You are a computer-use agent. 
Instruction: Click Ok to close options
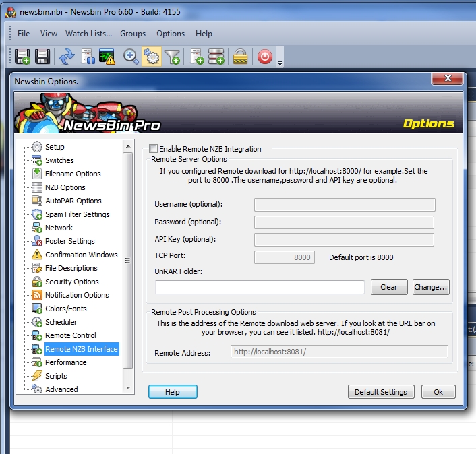click(438, 392)
